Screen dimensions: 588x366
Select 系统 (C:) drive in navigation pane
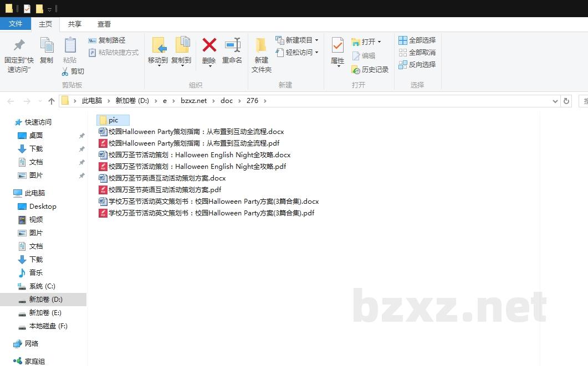tap(42, 286)
